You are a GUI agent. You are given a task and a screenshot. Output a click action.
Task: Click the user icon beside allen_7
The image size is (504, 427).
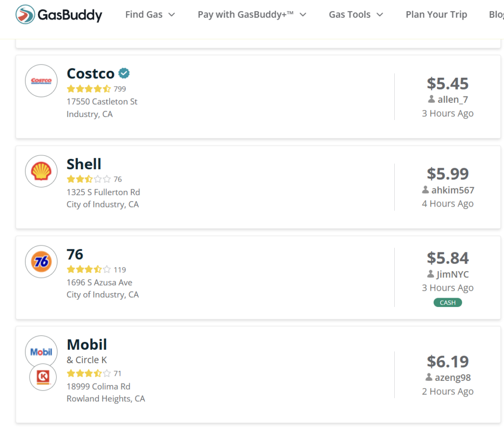click(x=432, y=99)
